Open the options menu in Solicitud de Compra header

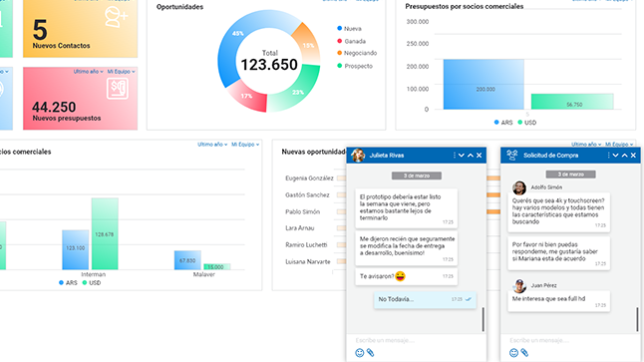tap(608, 156)
